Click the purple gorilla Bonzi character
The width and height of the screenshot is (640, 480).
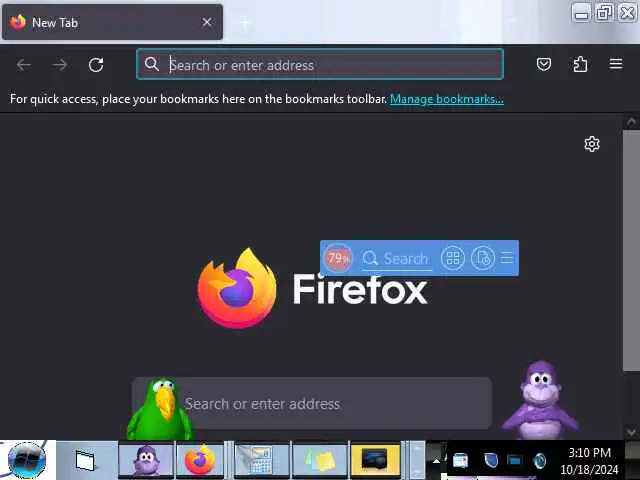tap(540, 400)
